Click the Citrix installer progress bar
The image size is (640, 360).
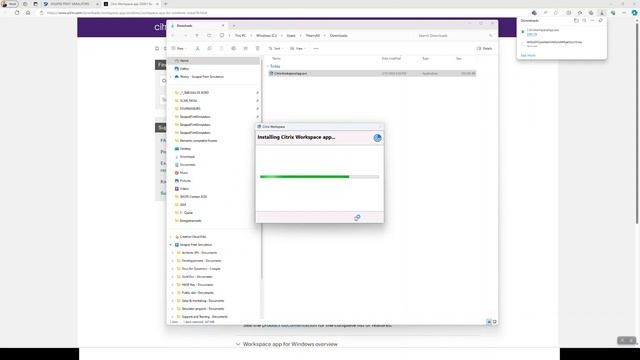point(320,177)
